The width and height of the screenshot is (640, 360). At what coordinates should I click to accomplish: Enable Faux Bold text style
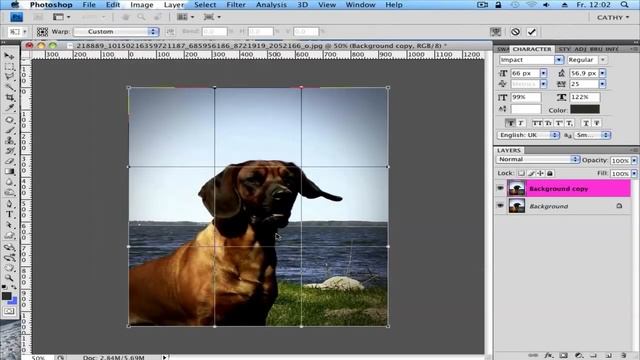coord(510,123)
